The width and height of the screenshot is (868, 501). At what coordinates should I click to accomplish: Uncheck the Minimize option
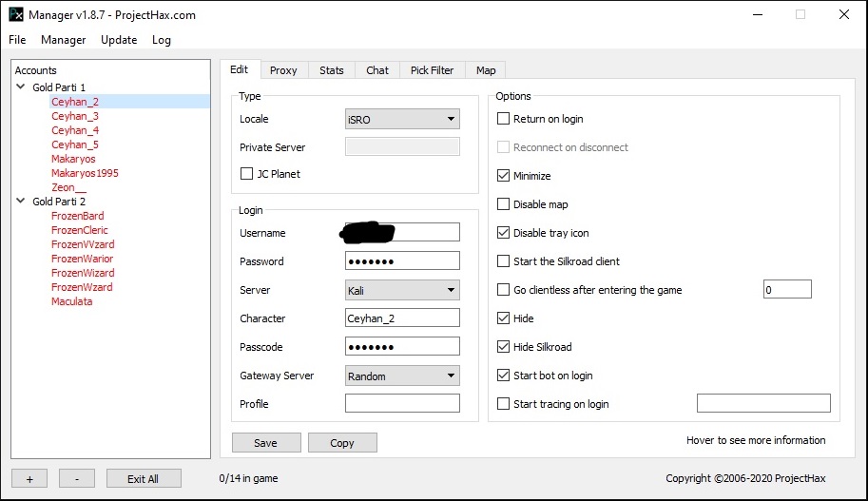[x=504, y=176]
